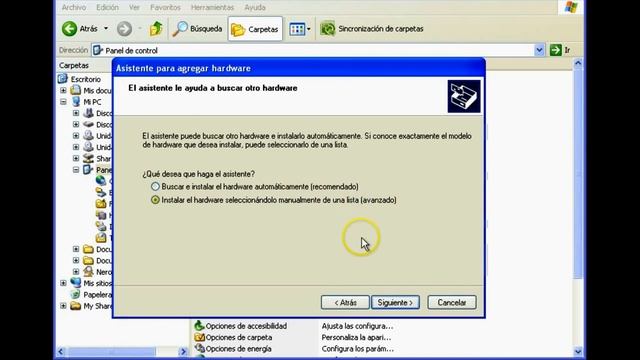
Task: Click the Mis sitios de red icon
Action: point(76,283)
